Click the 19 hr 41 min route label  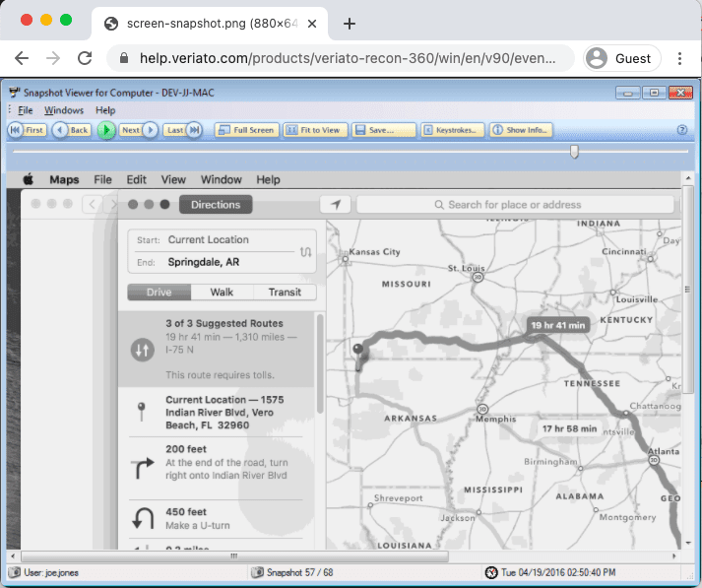tap(558, 326)
